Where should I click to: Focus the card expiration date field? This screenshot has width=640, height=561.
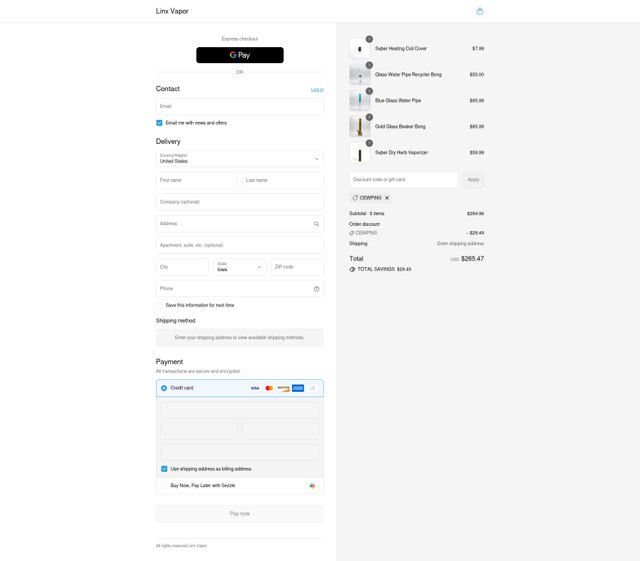[199, 431]
